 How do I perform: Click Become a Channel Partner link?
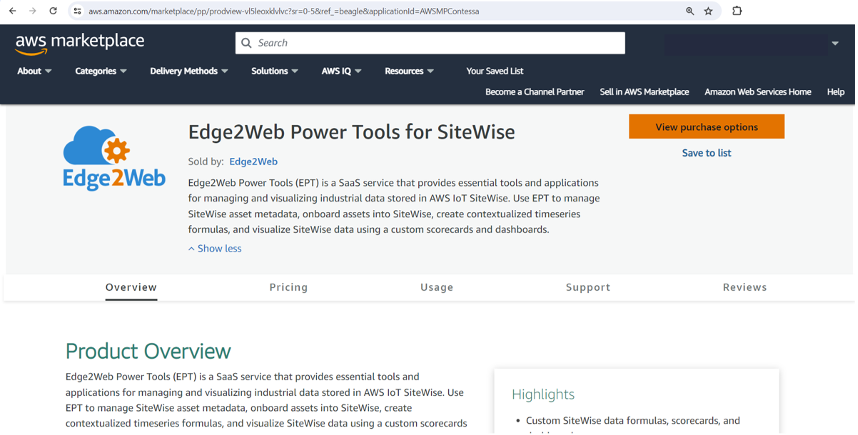click(535, 92)
